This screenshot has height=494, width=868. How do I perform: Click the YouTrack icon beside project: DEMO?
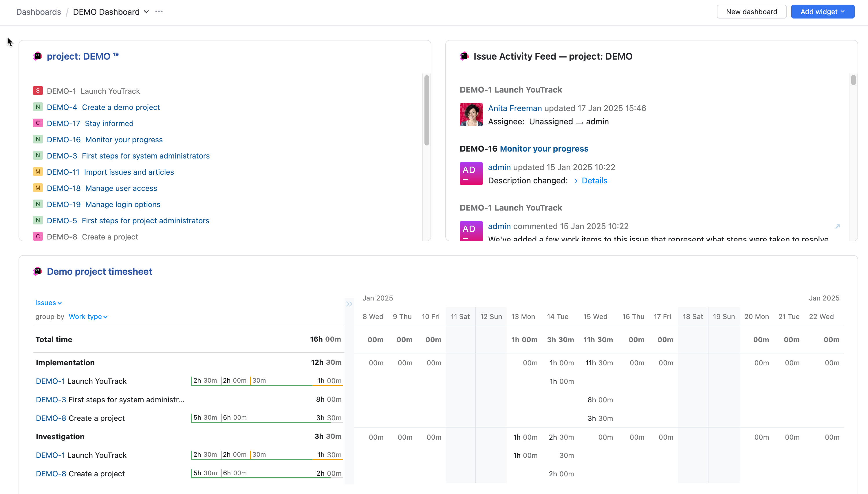click(x=38, y=56)
